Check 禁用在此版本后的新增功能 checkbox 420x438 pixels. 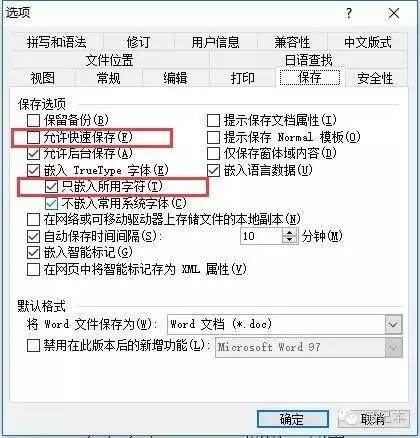(x=33, y=346)
